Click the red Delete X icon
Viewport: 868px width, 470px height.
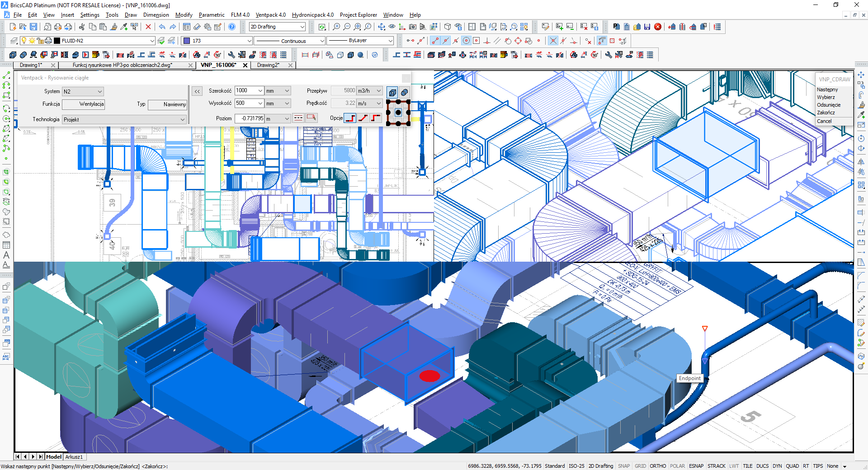point(148,27)
